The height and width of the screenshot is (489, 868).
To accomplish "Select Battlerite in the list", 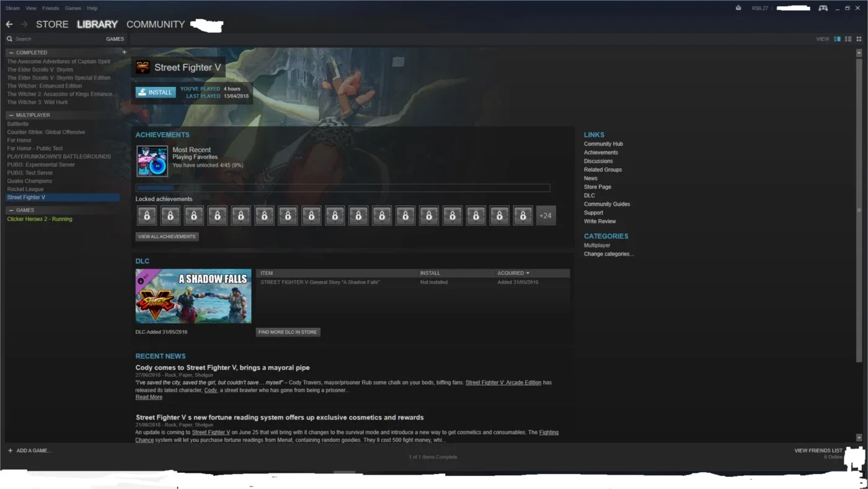I will (18, 124).
